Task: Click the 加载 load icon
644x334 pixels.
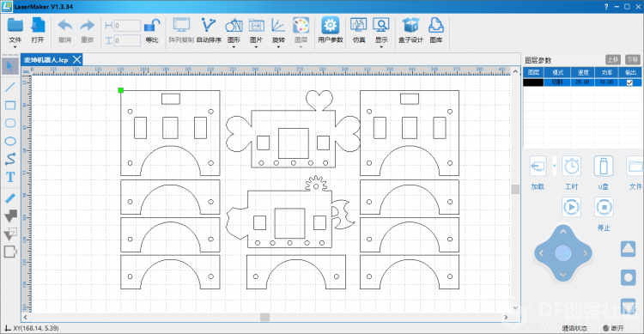Action: [538, 167]
